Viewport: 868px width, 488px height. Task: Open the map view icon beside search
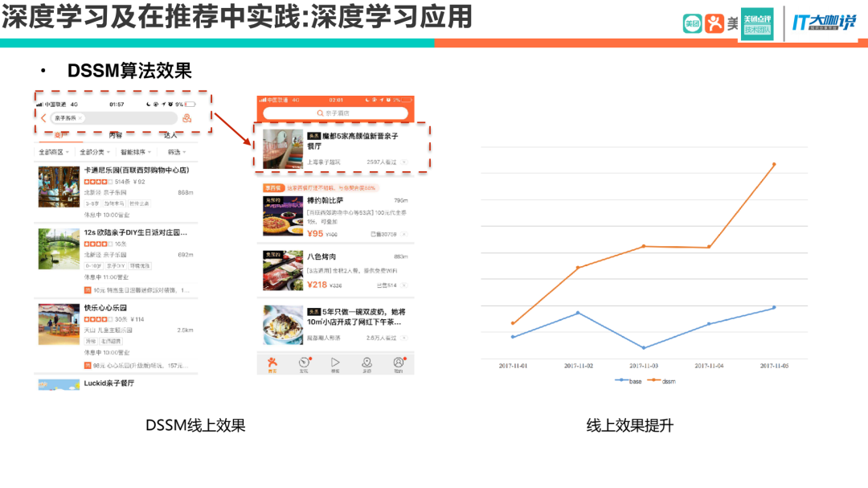[187, 118]
